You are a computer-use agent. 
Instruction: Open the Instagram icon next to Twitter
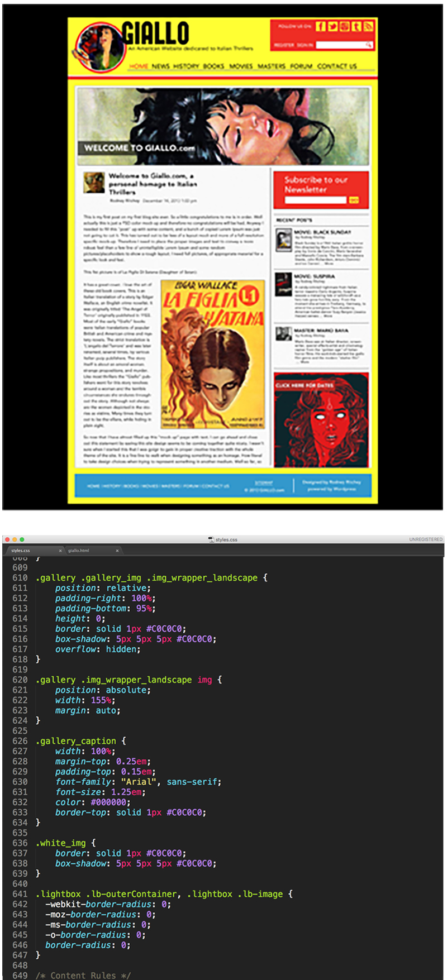click(345, 26)
